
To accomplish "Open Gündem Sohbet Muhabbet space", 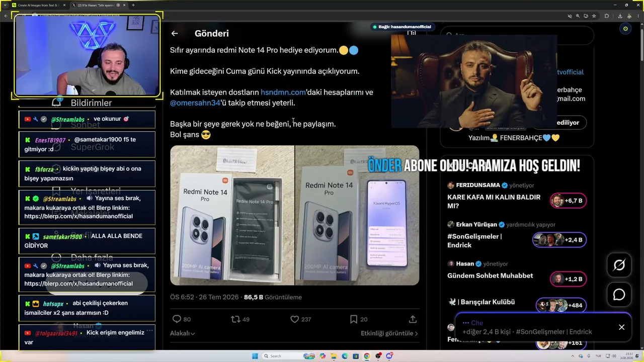I will (490, 276).
